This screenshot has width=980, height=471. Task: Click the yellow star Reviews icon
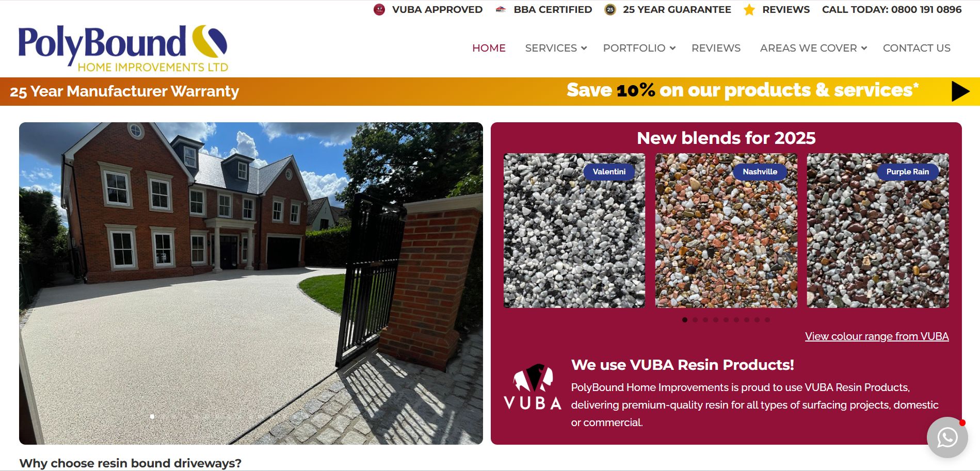click(749, 10)
